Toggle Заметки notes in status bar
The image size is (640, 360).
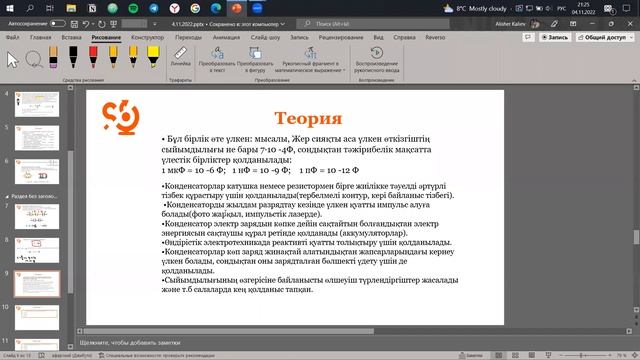(x=471, y=356)
